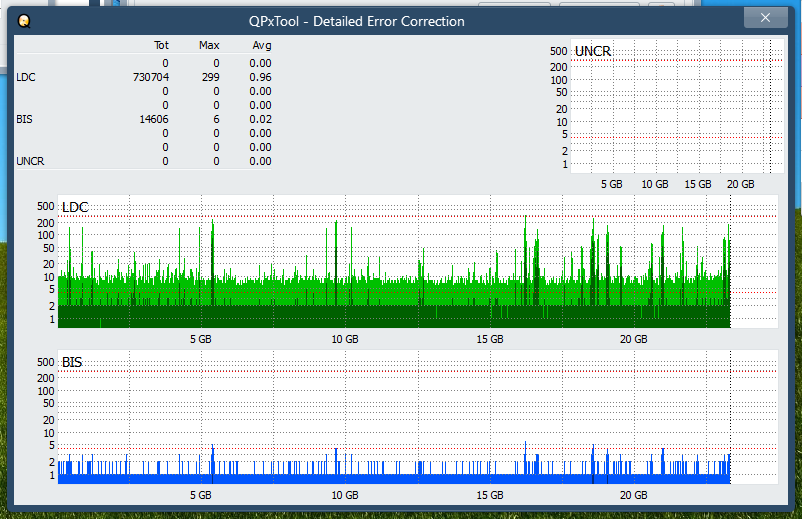
Task: Click the UNCR title in small graph
Action: [593, 51]
